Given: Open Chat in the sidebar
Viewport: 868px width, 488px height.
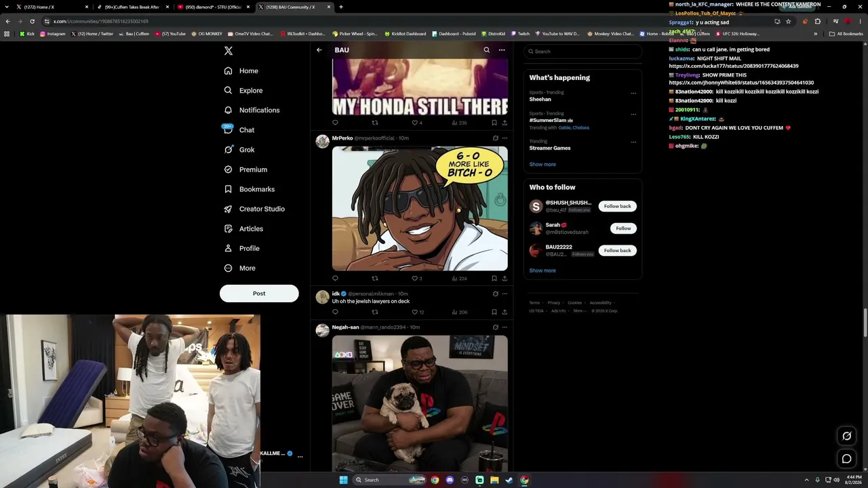Looking at the screenshot, I should [x=239, y=129].
